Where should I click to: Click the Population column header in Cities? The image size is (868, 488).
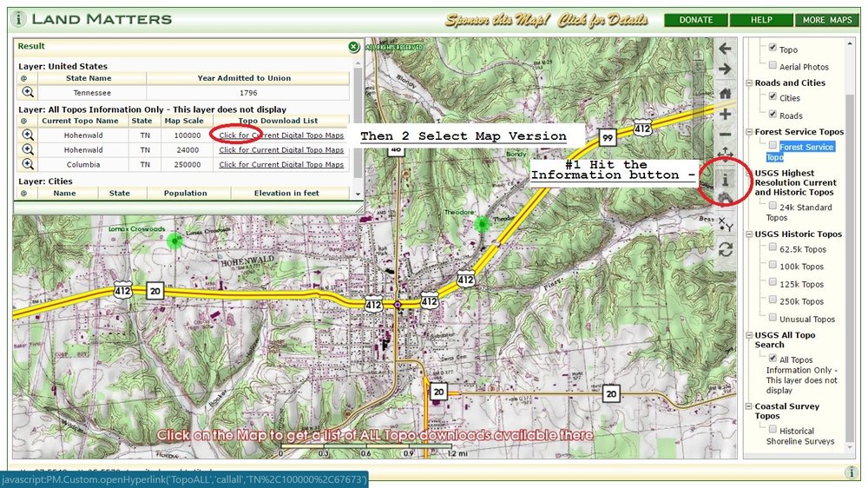(x=185, y=194)
